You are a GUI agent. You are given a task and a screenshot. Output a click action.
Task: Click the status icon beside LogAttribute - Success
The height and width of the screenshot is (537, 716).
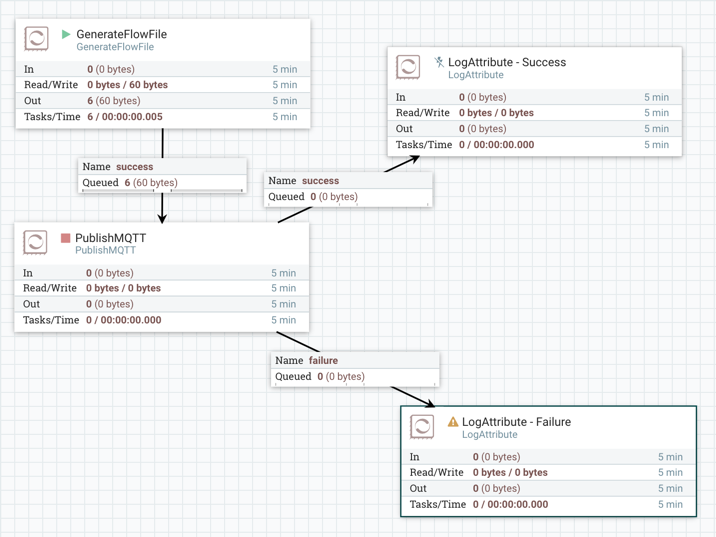[x=438, y=62]
